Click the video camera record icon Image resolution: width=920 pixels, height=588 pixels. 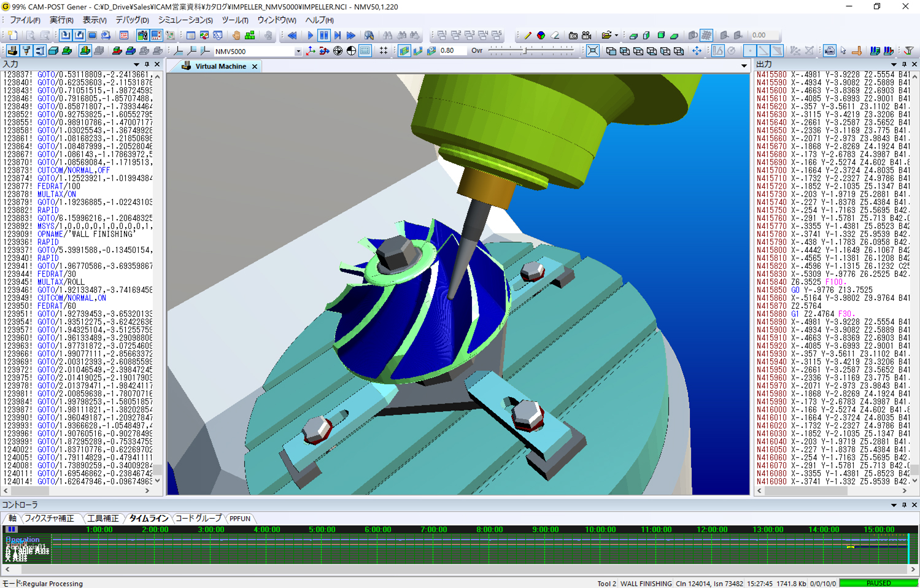pos(587,36)
